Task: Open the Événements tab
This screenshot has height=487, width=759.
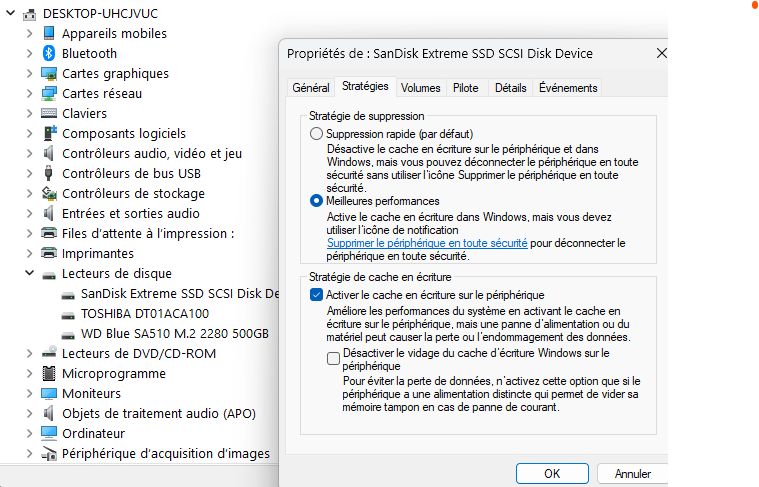Action: pyautogui.click(x=568, y=88)
